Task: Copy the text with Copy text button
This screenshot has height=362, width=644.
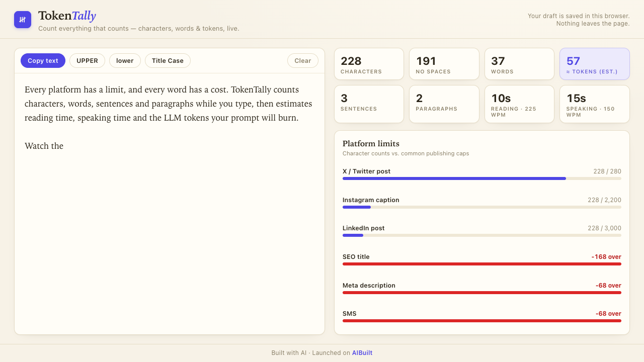Action: coord(43,61)
